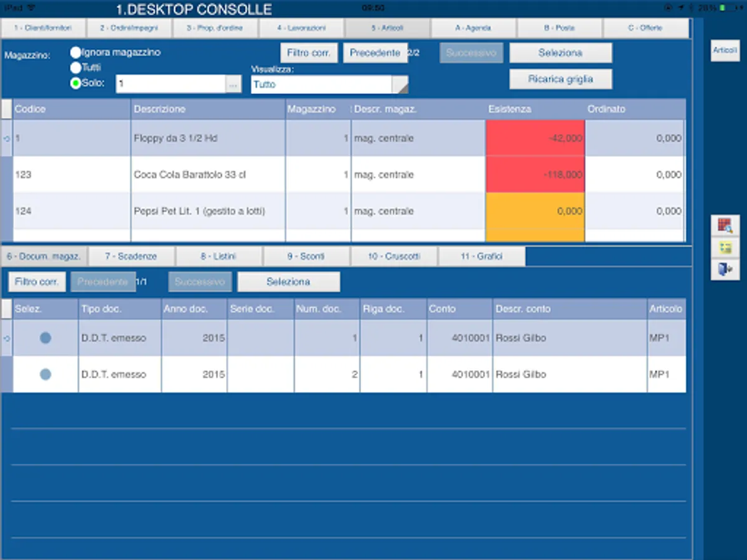Select the '5 - Articoli' tab

point(387,28)
